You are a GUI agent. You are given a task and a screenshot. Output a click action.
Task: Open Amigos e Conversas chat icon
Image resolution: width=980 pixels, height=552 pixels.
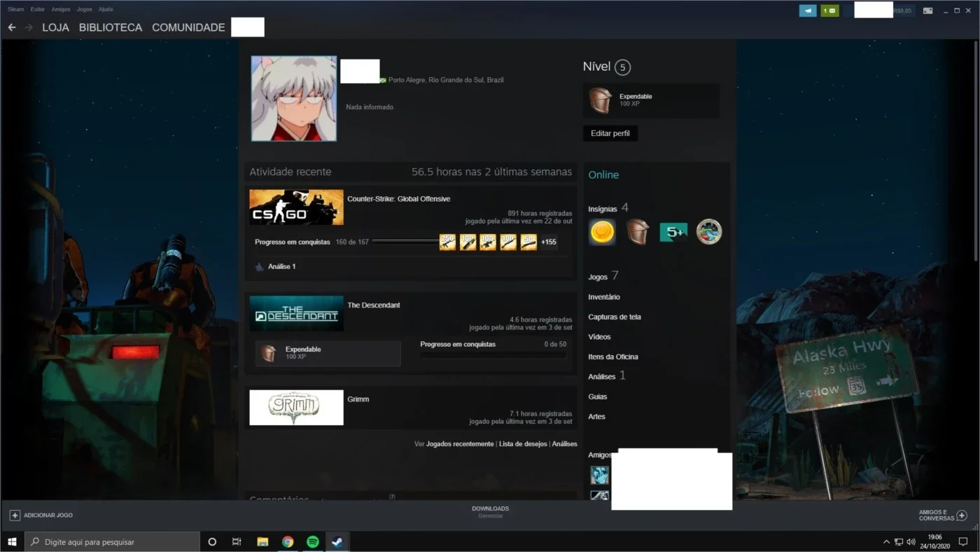coord(962,516)
